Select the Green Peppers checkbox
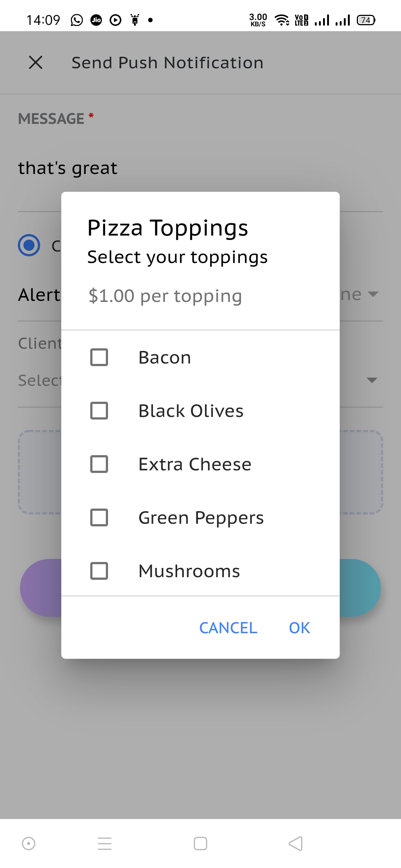 coord(99,517)
